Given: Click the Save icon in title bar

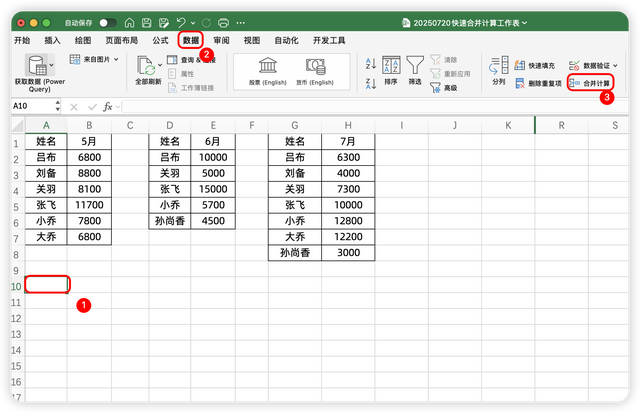Looking at the screenshot, I should pos(146,21).
